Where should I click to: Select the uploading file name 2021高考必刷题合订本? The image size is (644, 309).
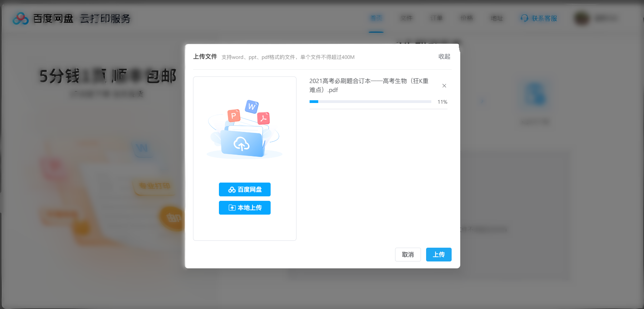369,85
